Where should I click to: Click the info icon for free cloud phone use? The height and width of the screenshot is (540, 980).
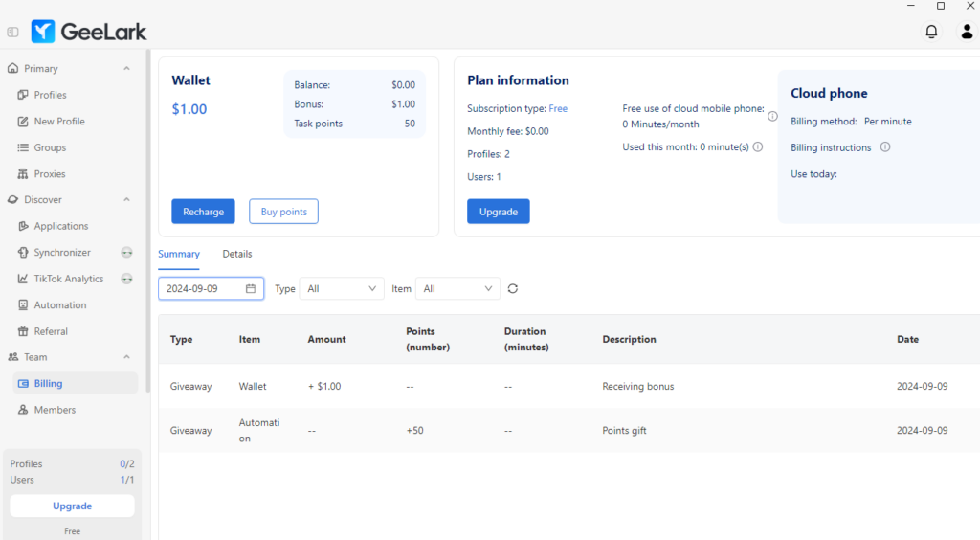(x=772, y=116)
